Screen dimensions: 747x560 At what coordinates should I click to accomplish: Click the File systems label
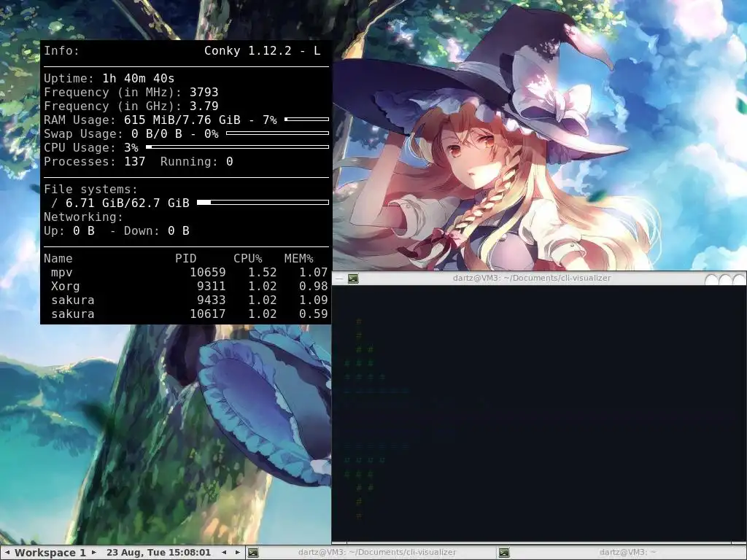tap(90, 190)
